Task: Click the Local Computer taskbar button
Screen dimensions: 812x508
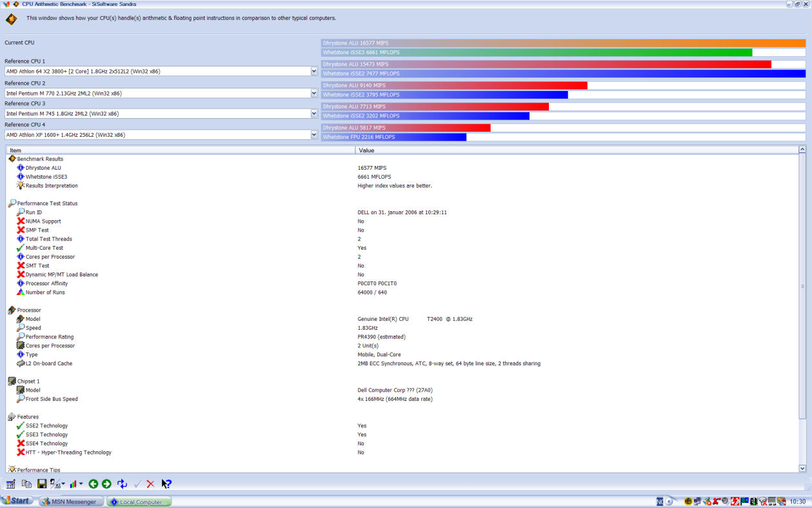Action: click(139, 502)
